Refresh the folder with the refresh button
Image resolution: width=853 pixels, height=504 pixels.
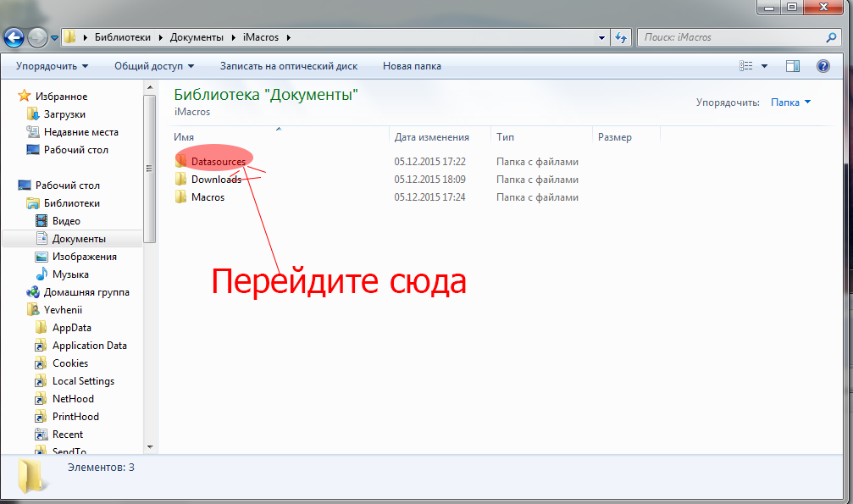621,37
